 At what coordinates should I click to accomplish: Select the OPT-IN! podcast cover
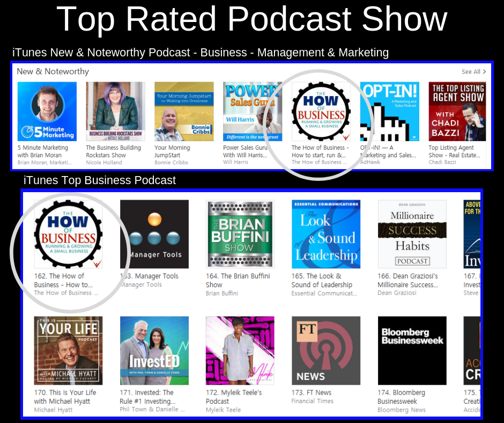pos(389,111)
